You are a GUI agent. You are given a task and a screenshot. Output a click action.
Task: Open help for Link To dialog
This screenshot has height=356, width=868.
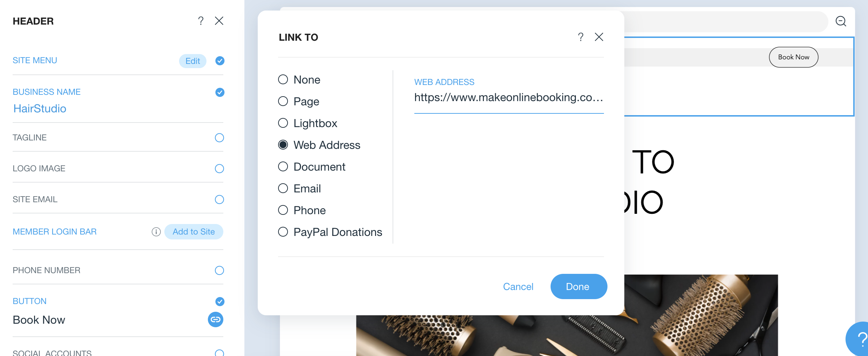581,37
